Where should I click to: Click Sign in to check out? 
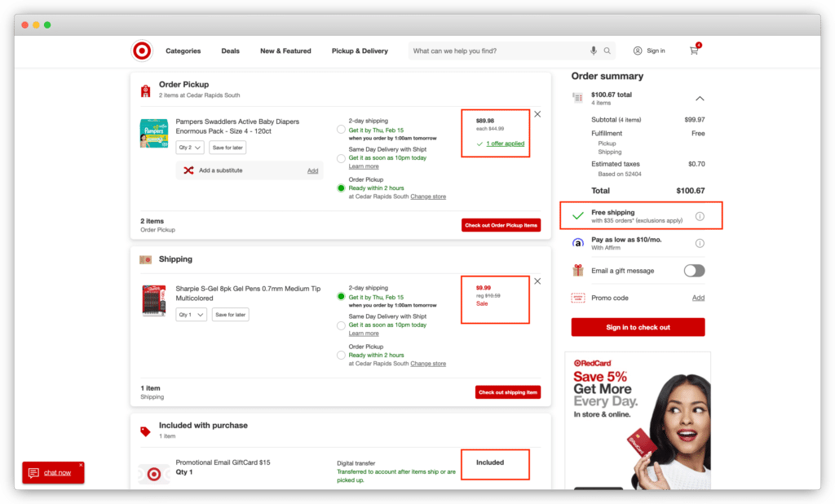(x=637, y=327)
